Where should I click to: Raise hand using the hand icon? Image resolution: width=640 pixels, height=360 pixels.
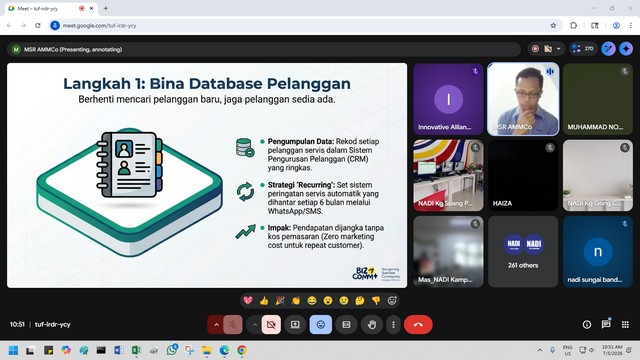tap(371, 324)
